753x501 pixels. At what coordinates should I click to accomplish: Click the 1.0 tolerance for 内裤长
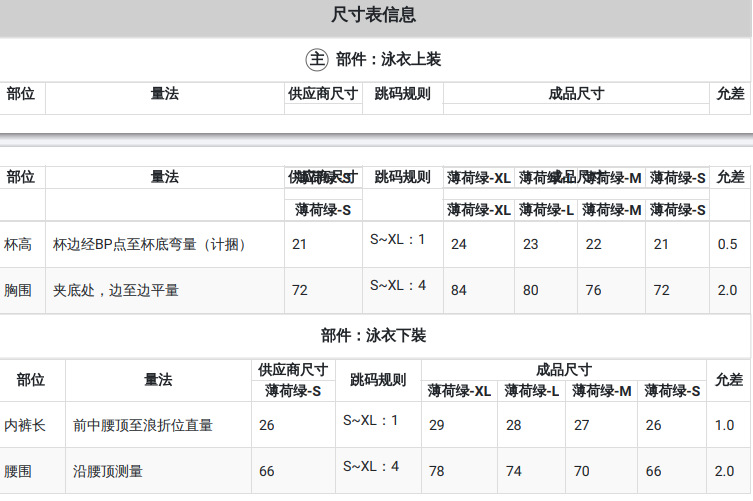coord(724,426)
